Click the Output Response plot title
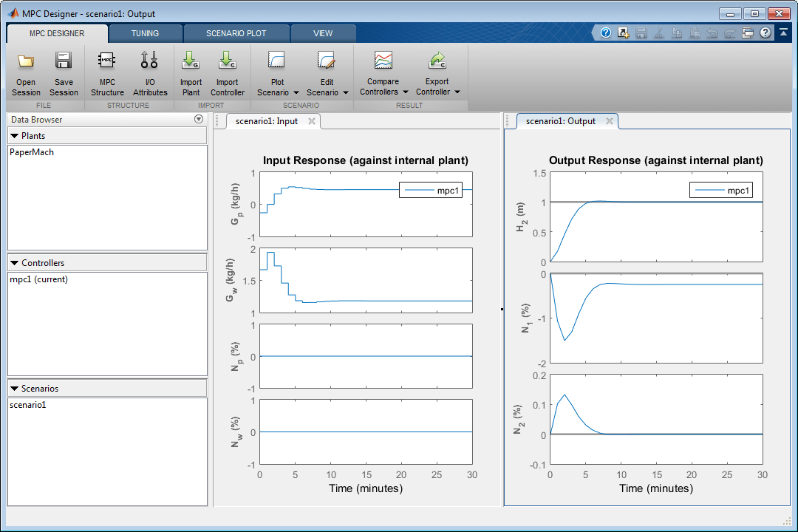 pos(656,160)
